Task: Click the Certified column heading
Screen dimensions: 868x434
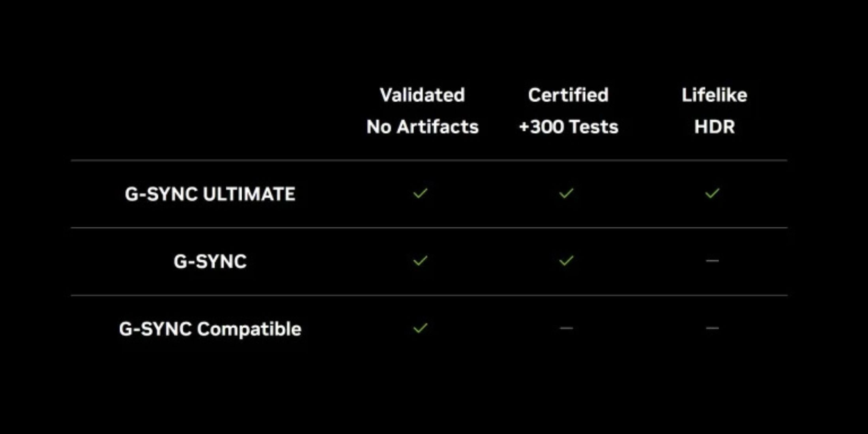Action: pos(568,95)
